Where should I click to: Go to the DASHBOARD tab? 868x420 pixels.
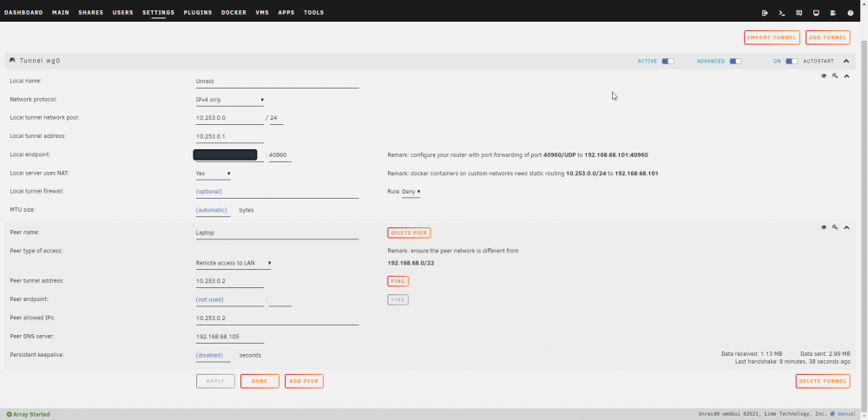[x=23, y=13]
